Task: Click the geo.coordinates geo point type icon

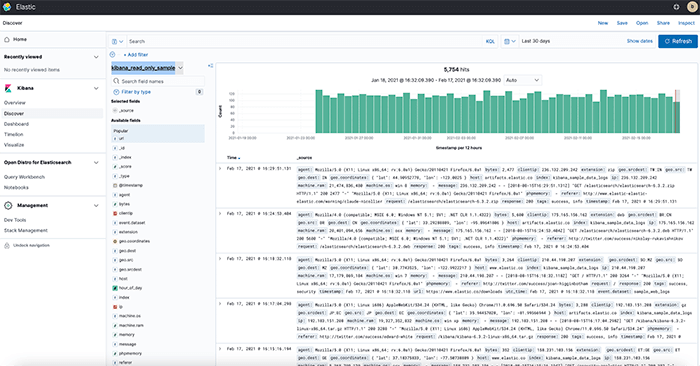Action: coord(115,241)
